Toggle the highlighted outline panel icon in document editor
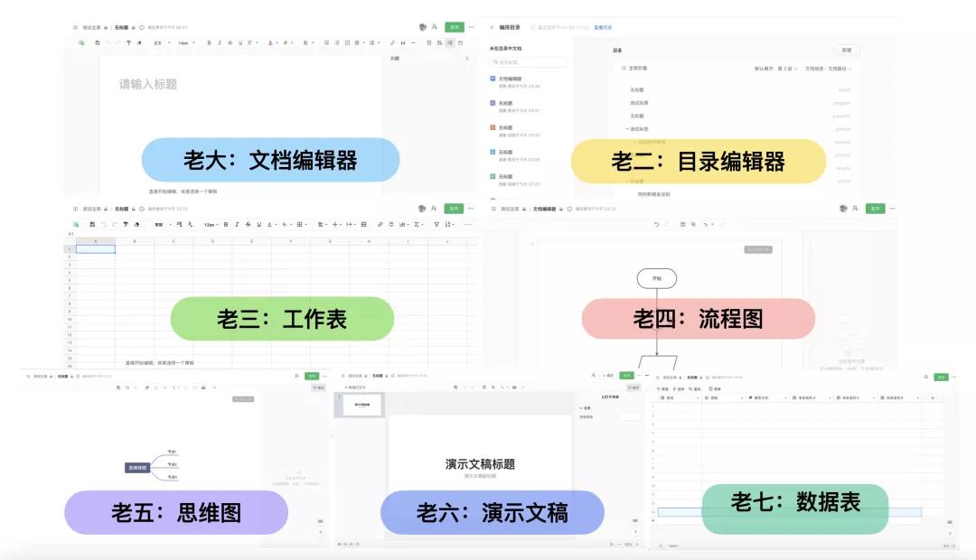 [x=449, y=43]
